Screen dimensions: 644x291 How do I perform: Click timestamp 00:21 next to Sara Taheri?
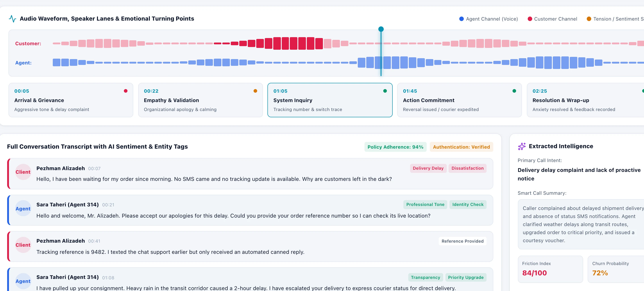108,205
